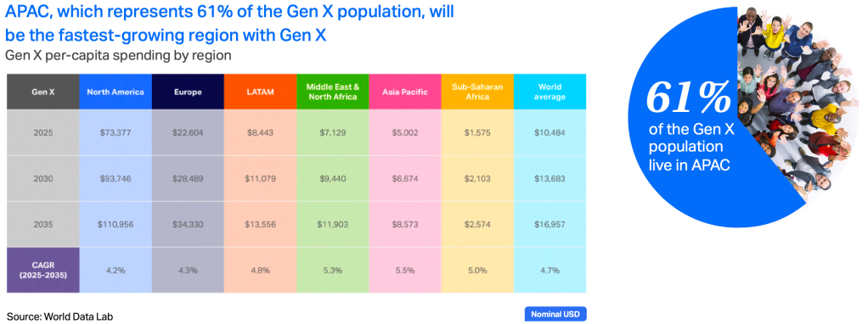Image resolution: width=868 pixels, height=324 pixels.
Task: Click the Source: World Data Lab text
Action: (55, 317)
